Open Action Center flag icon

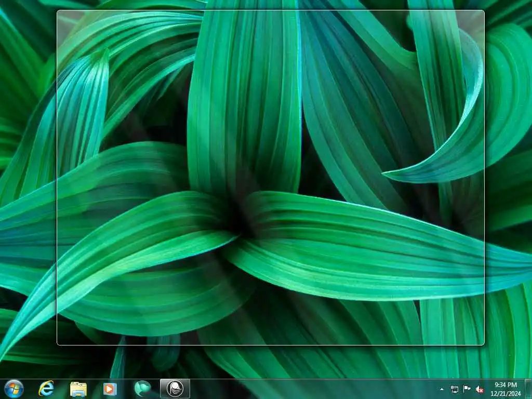467,389
